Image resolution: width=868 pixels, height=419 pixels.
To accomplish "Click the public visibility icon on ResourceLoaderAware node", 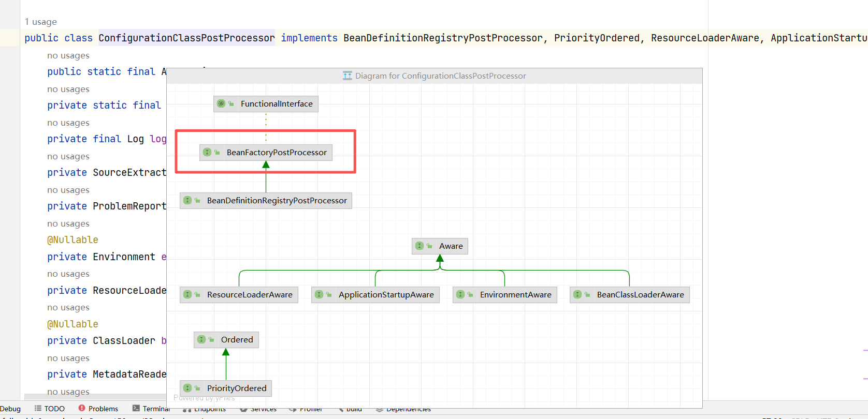I will point(197,294).
